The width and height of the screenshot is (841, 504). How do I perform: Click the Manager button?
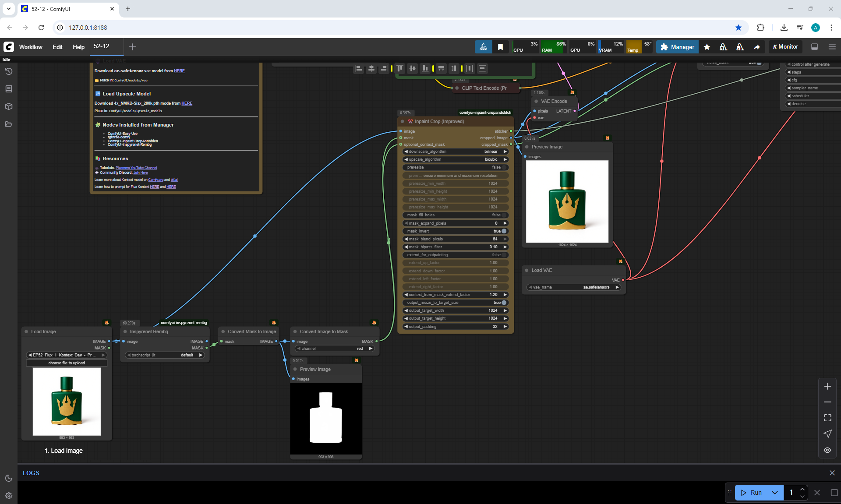click(x=677, y=47)
